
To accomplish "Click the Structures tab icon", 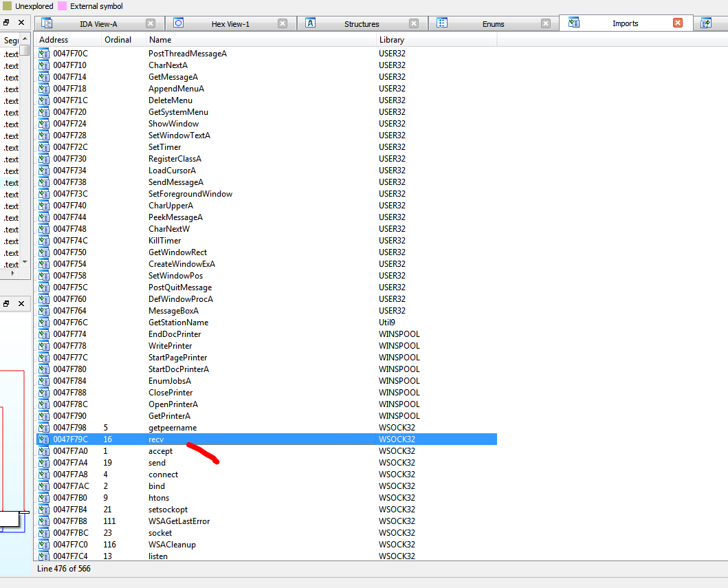I will tap(310, 23).
